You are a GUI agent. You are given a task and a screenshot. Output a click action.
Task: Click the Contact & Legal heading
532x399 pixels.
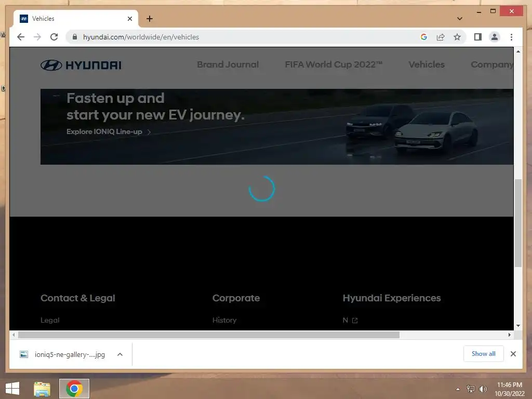[78, 298]
